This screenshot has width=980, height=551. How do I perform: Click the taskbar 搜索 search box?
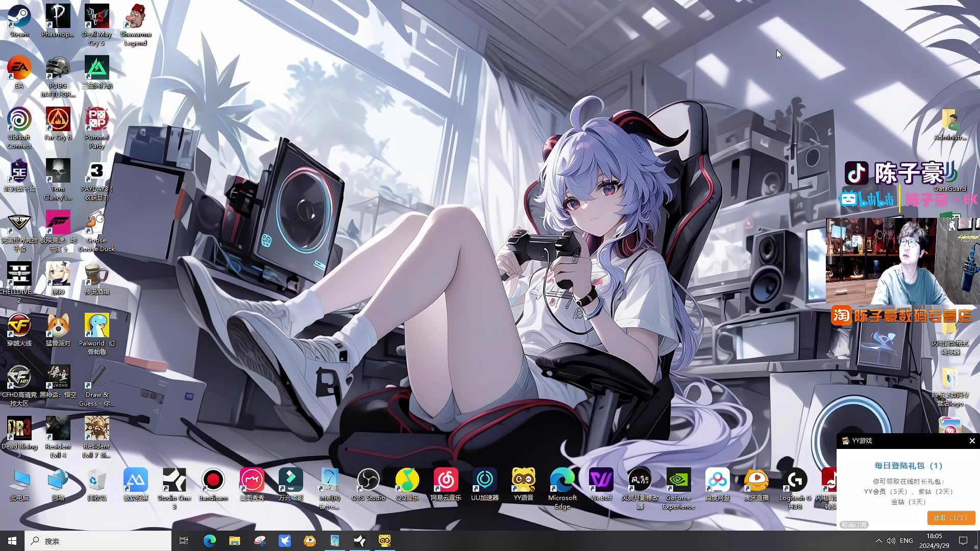98,541
